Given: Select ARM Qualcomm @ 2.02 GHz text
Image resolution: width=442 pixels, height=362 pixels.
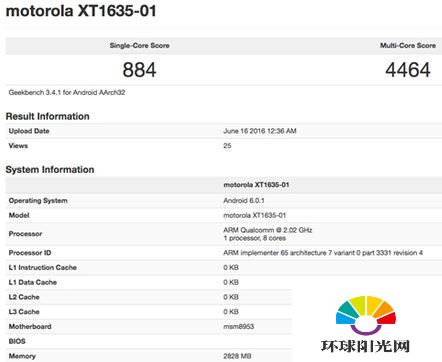Looking at the screenshot, I should pyautogui.click(x=267, y=230).
